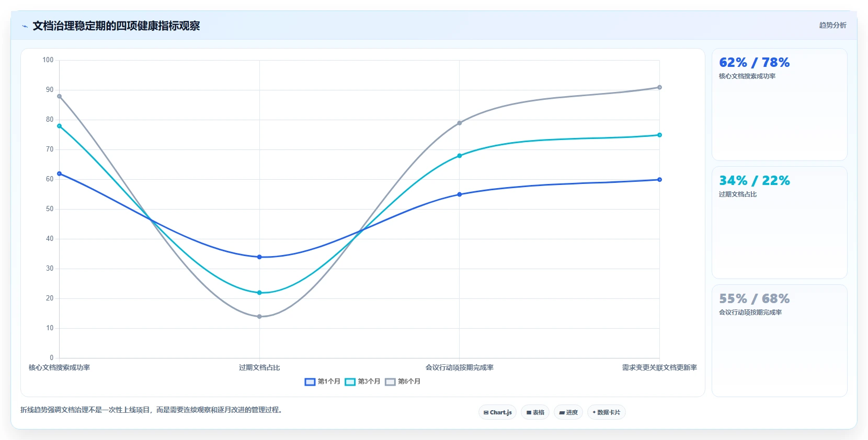Click the 34% / 22% card value
The image size is (868, 440).
tap(754, 181)
